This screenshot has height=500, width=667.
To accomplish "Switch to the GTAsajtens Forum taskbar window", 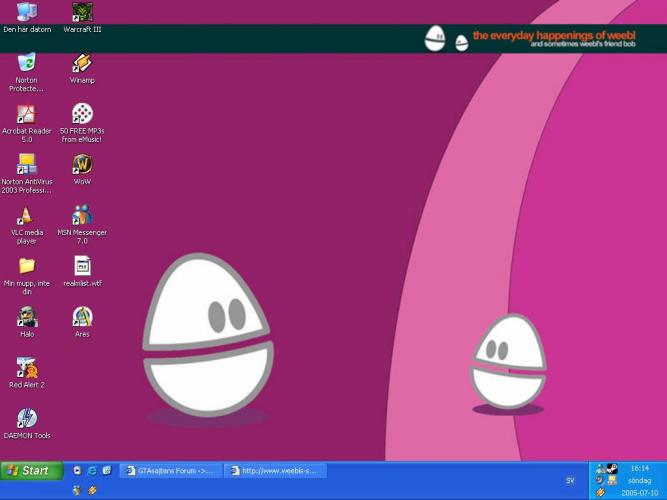I will coord(168,470).
